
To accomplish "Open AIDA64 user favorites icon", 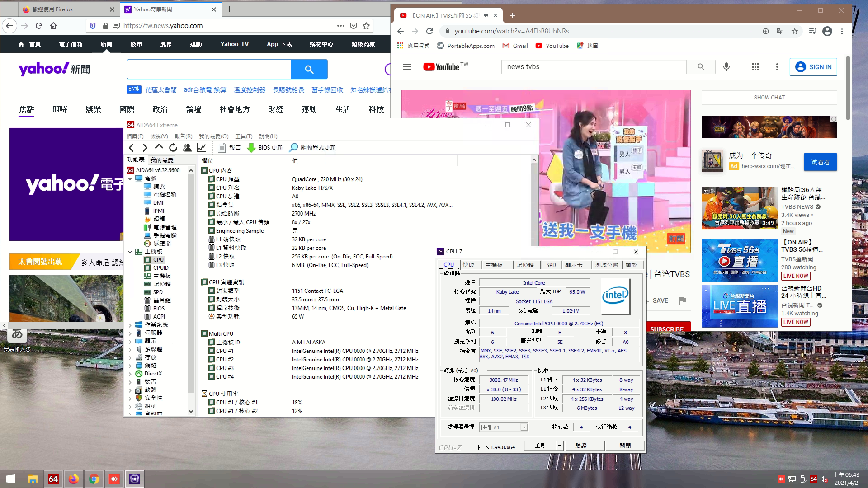I will pyautogui.click(x=187, y=147).
